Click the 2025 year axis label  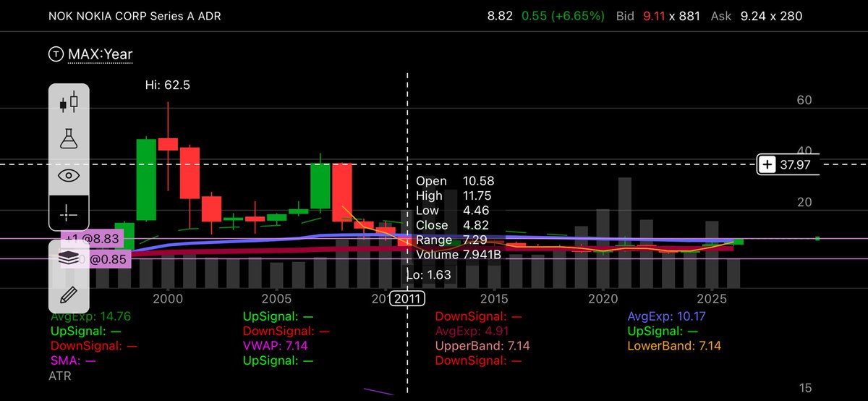[712, 298]
